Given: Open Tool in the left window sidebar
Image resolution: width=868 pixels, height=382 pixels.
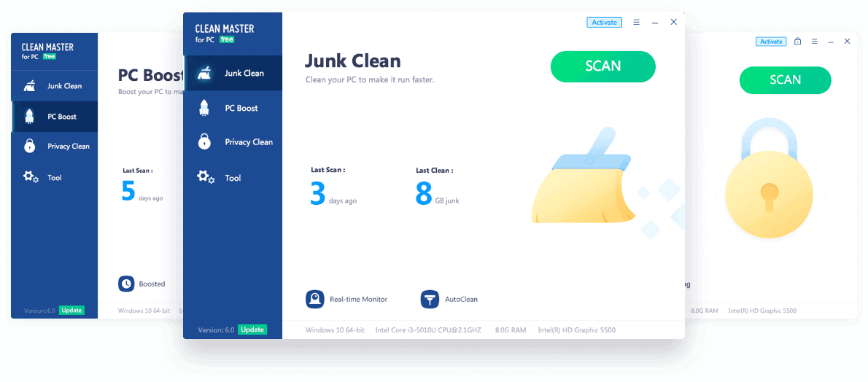Looking at the screenshot, I should coord(44,177).
